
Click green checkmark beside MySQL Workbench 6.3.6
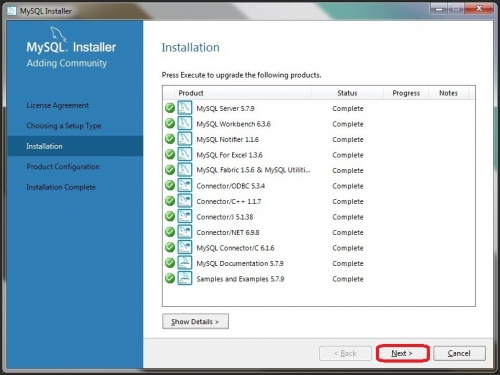coord(170,124)
